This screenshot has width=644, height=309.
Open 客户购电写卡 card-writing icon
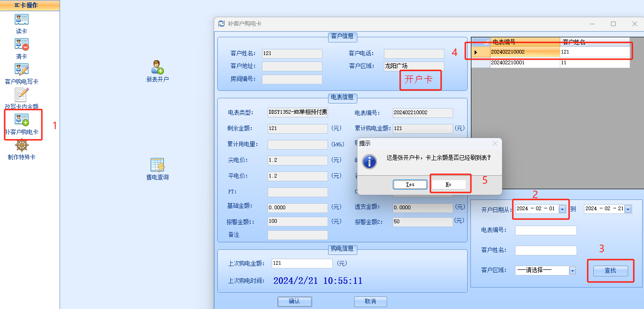[x=21, y=70]
